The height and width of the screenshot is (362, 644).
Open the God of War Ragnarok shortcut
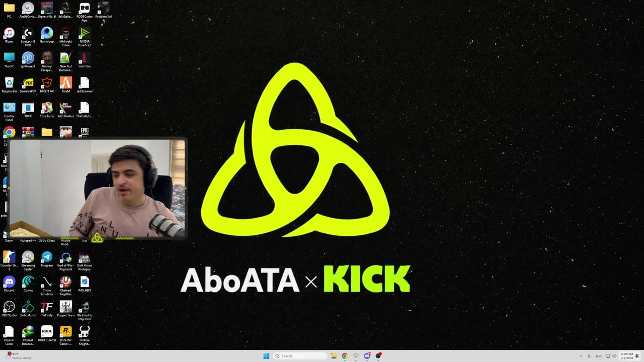tap(66, 260)
